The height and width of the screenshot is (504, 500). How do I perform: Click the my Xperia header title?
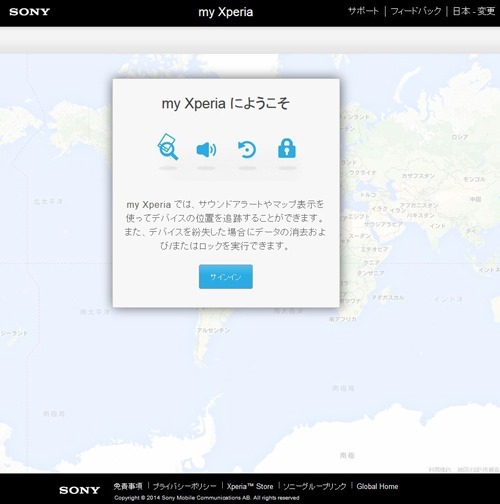pos(226,12)
